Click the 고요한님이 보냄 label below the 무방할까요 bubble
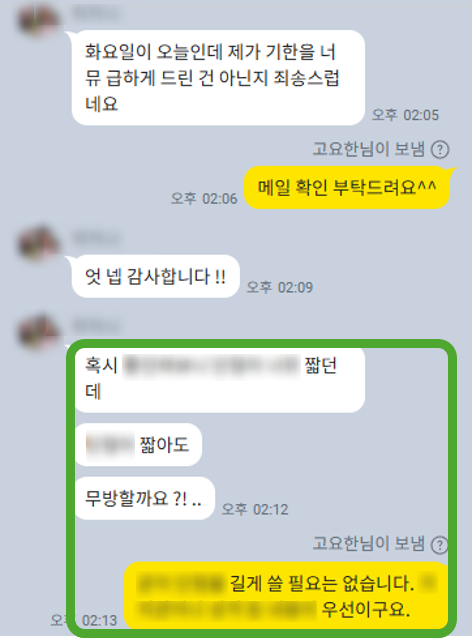The width and height of the screenshot is (472, 638). pos(369,544)
